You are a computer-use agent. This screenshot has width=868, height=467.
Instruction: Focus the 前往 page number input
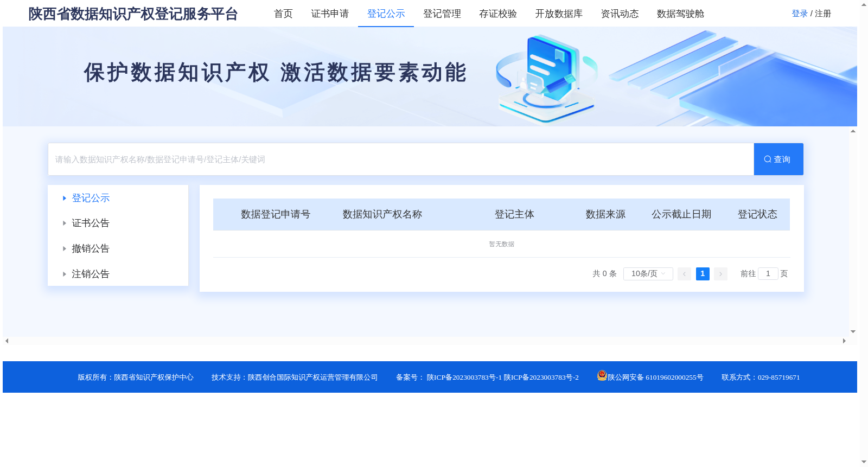tap(768, 274)
